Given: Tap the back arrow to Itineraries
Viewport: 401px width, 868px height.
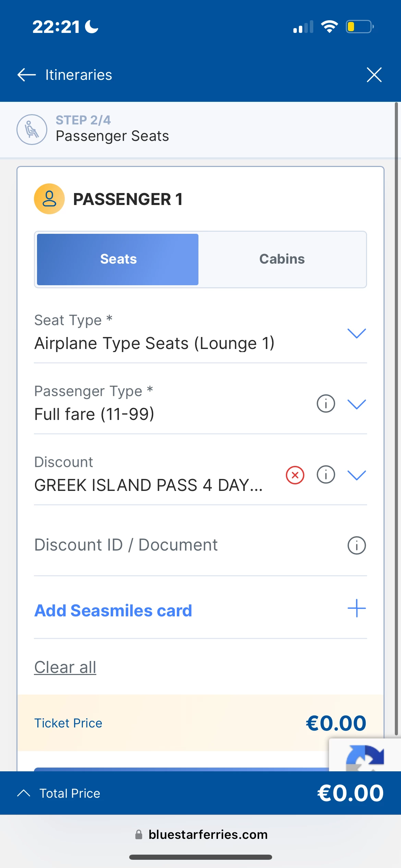Looking at the screenshot, I should tap(27, 75).
